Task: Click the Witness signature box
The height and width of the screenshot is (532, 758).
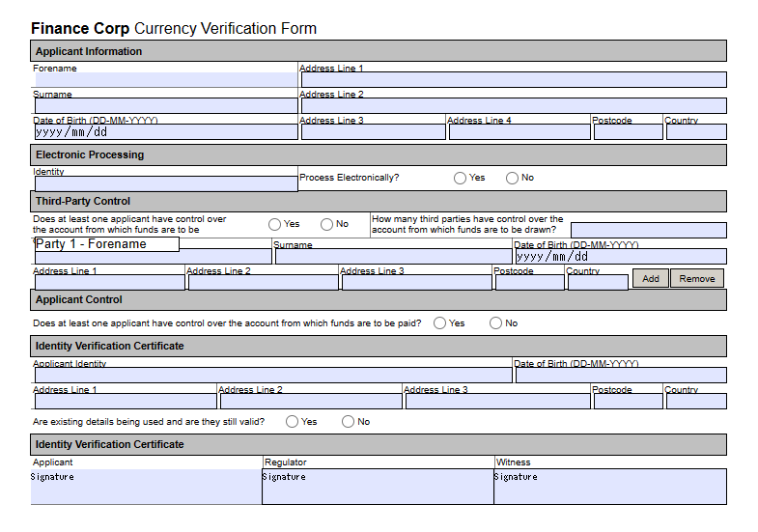Action: coord(610,487)
